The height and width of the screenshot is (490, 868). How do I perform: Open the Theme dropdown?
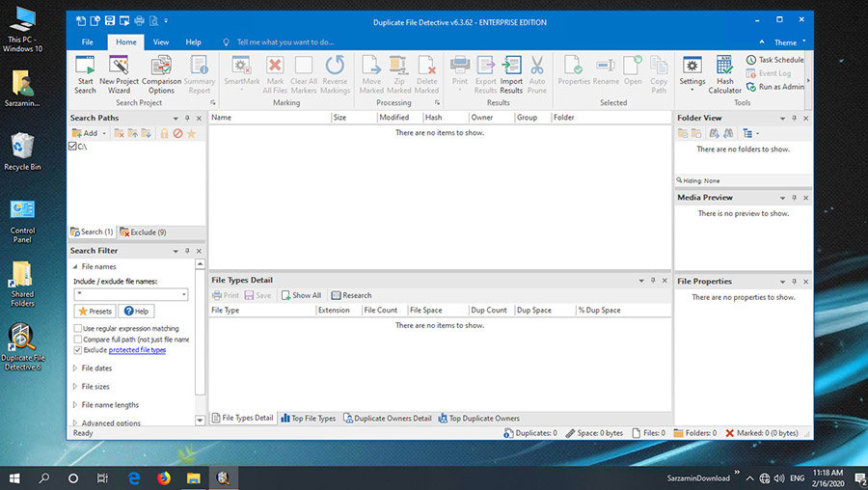(x=790, y=42)
